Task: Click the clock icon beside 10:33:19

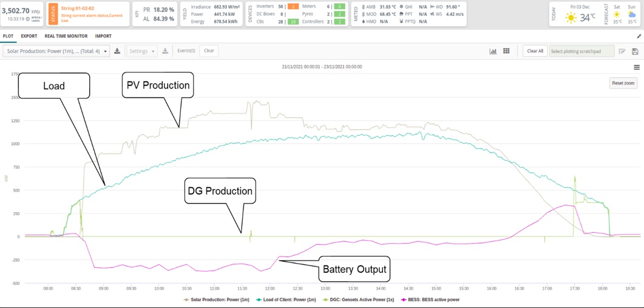Action: (x=27, y=19)
